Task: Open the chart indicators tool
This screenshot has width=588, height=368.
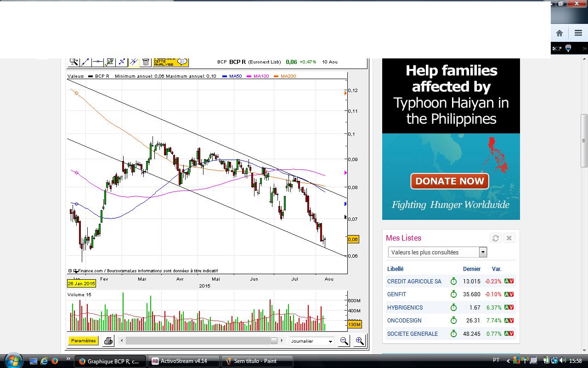Action: click(110, 62)
